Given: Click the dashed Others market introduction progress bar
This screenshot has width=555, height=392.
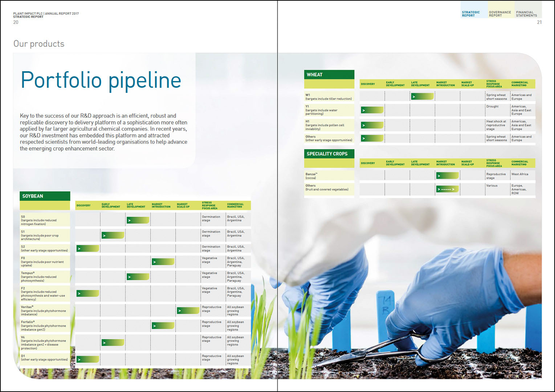Looking at the screenshot, I should (447, 189).
